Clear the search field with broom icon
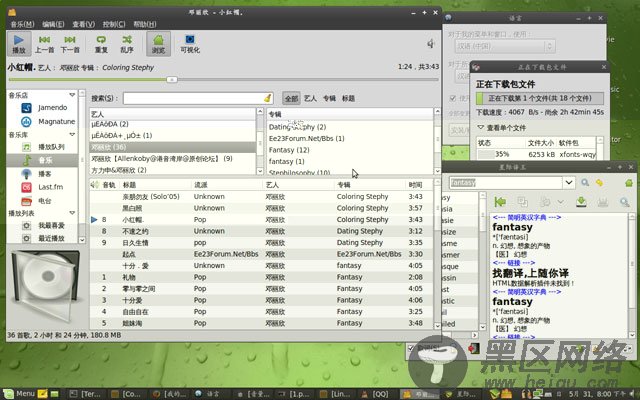The height and width of the screenshot is (400, 640). tap(268, 98)
